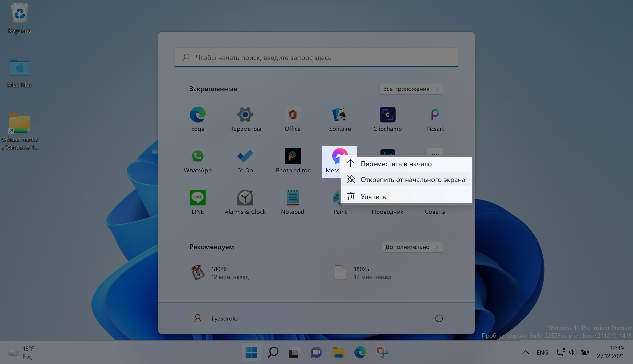Open Alarms & Clock app
Screen dimensions: 633x364
[x=245, y=202]
